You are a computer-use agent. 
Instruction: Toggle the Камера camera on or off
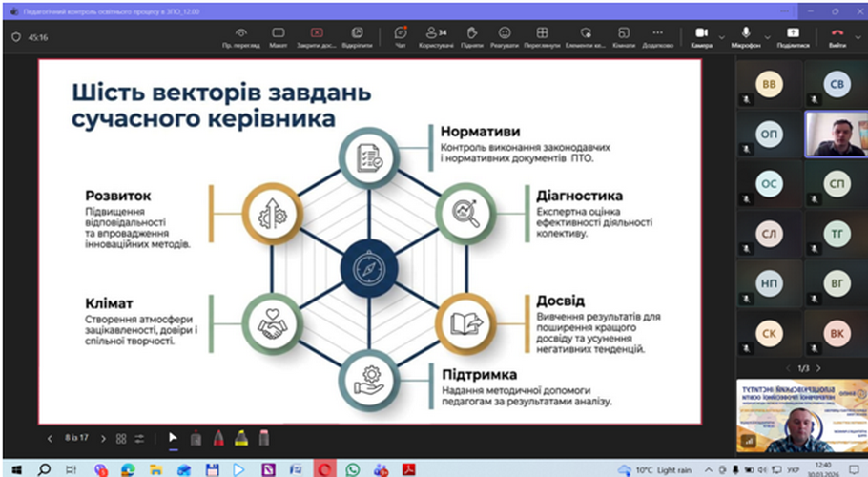click(x=701, y=36)
